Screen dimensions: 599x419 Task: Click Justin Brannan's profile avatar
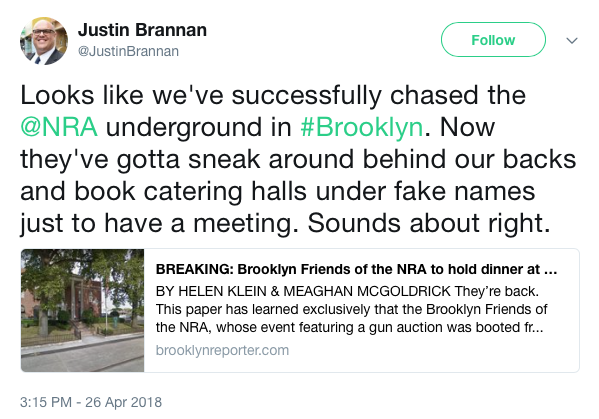[44, 40]
